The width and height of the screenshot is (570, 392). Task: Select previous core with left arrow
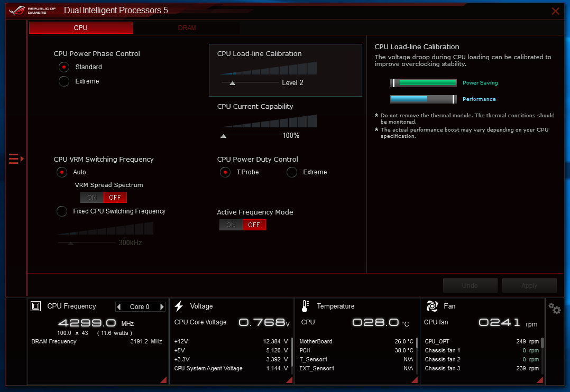tap(119, 306)
